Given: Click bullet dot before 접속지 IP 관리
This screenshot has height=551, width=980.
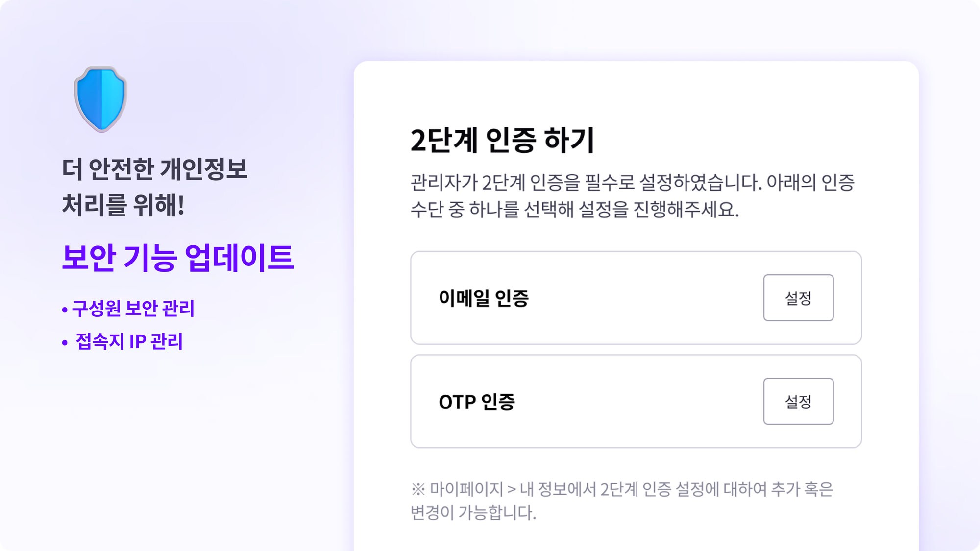Looking at the screenshot, I should (65, 343).
